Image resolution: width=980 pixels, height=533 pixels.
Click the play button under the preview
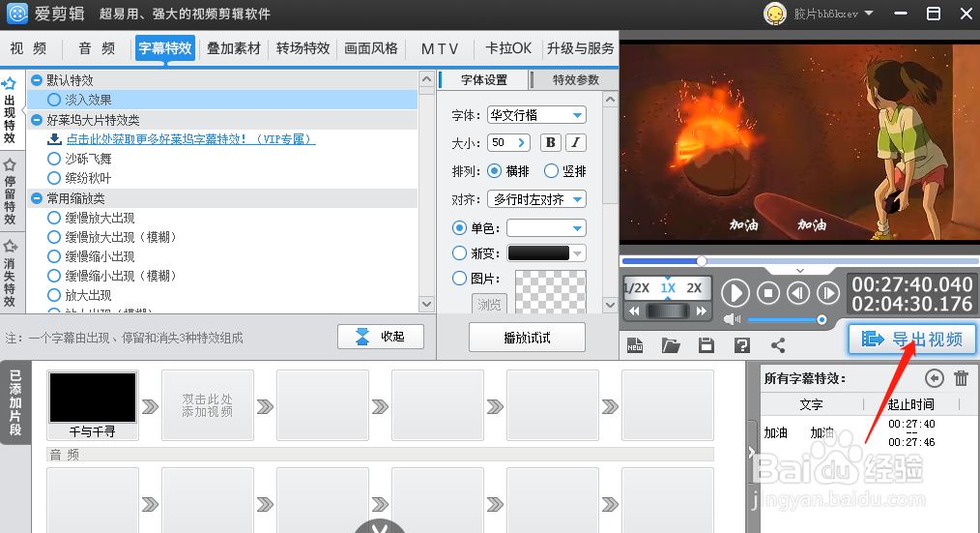point(735,293)
